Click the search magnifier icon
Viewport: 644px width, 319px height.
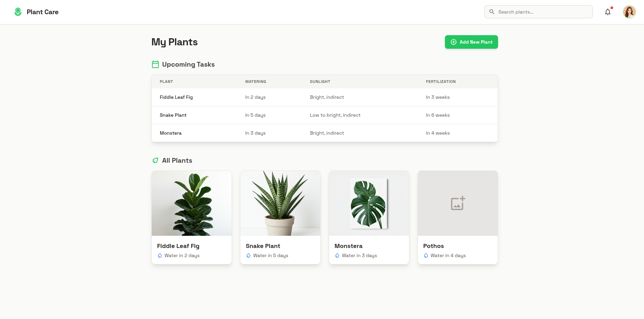492,12
